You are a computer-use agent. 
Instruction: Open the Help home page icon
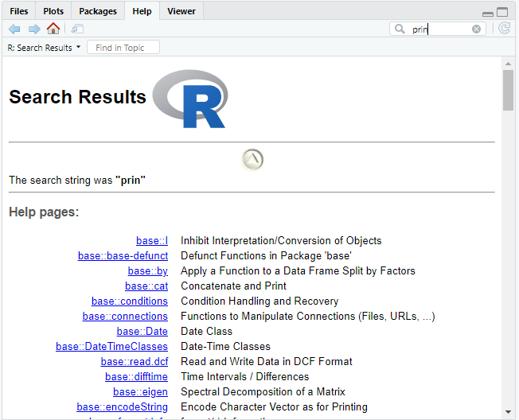(53, 29)
